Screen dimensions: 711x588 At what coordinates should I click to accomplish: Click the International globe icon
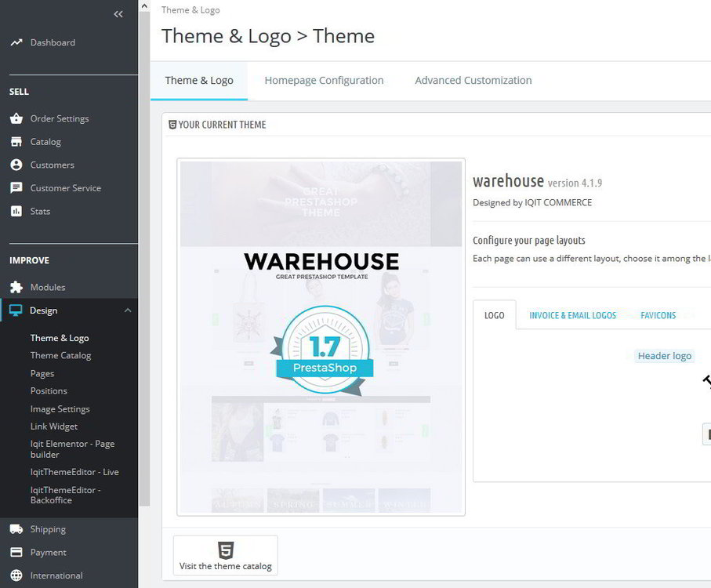16,575
